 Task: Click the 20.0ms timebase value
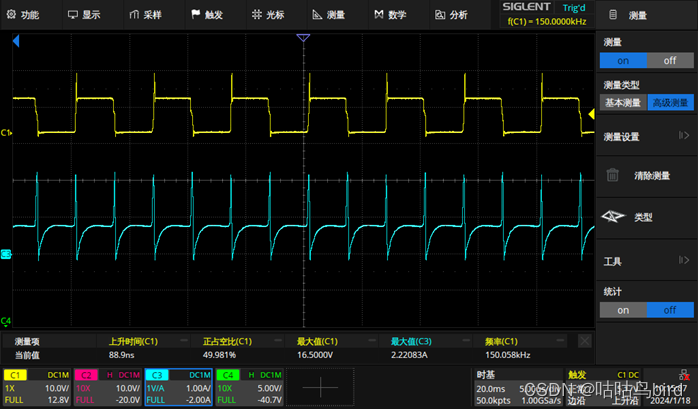[491, 389]
